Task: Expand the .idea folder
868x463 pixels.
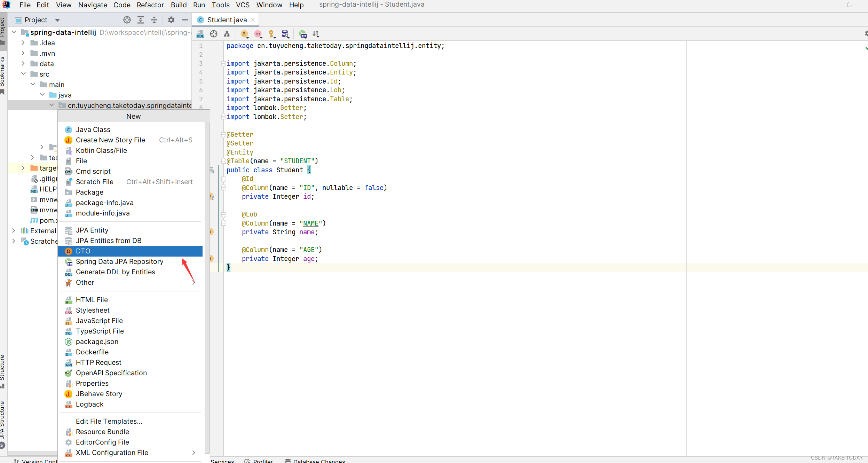Action: [x=23, y=43]
